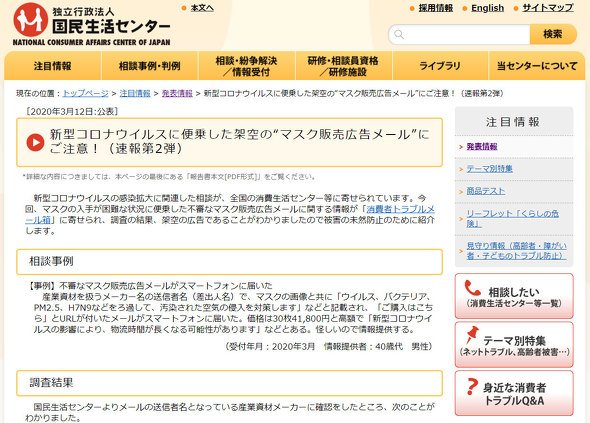Viewport: 590px width, 423px height.
Task: Select 商品テスト sidebar link
Action: pos(485,191)
